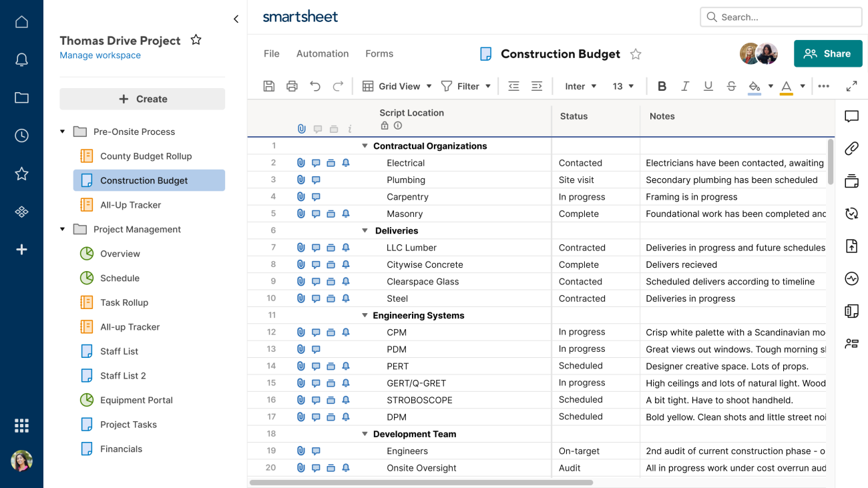868x488 pixels.
Task: Click the Undo arrow in the toolbar
Action: click(x=314, y=86)
